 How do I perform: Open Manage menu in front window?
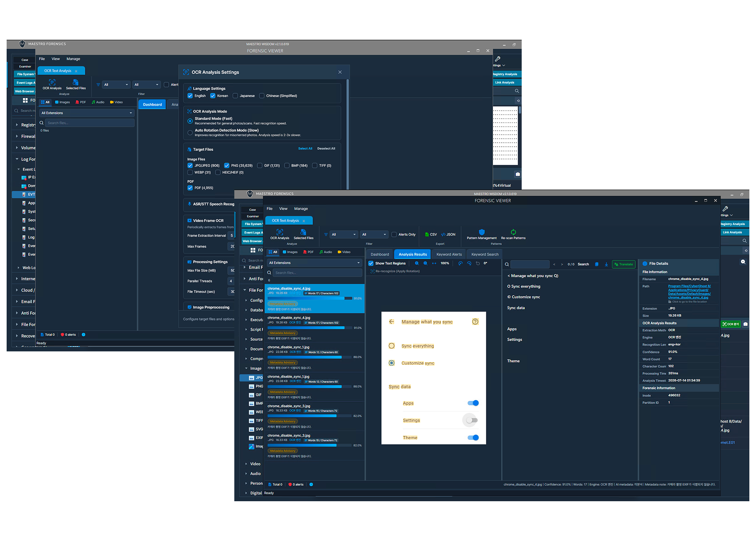tap(301, 209)
